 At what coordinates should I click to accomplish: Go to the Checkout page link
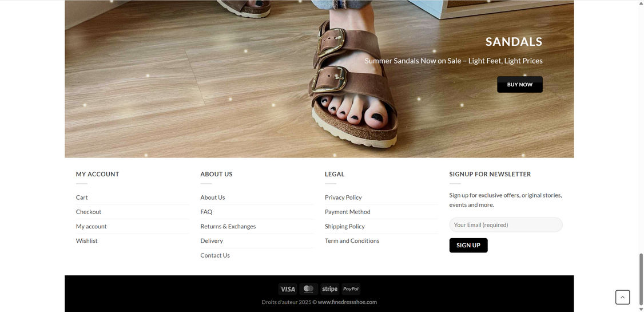88,212
